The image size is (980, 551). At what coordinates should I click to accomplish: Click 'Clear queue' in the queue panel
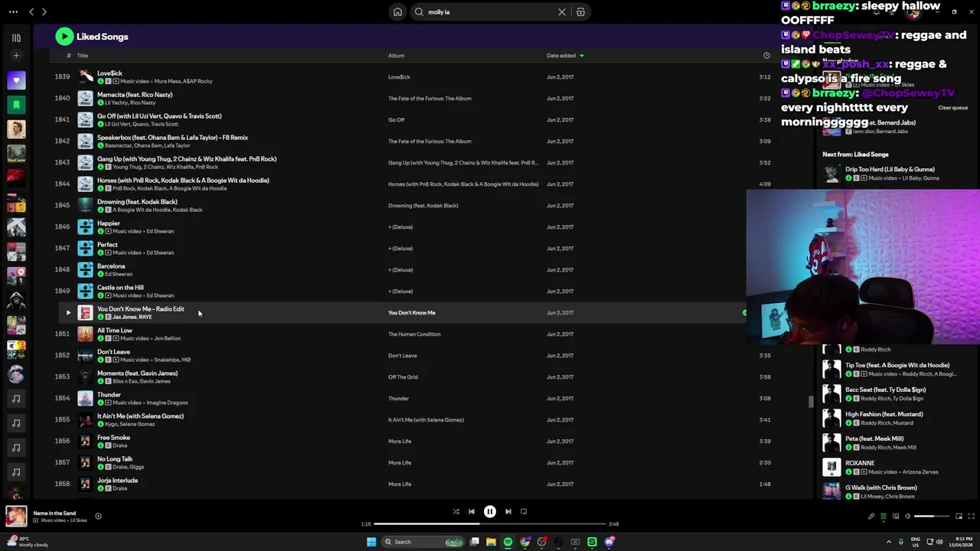(x=953, y=108)
